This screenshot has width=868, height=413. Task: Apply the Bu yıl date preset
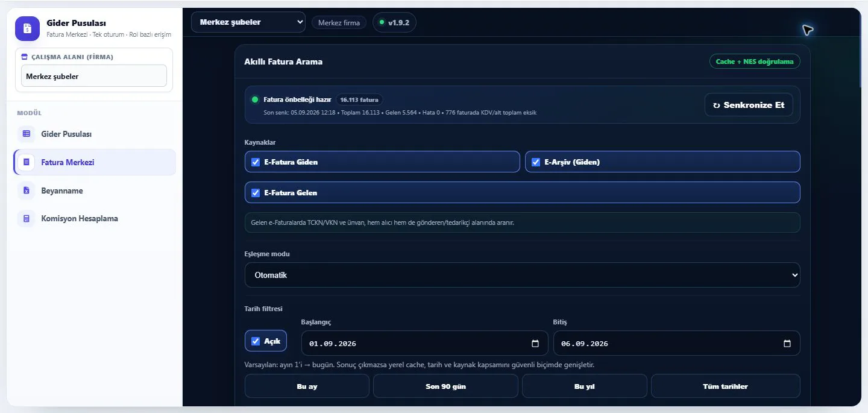pos(585,386)
